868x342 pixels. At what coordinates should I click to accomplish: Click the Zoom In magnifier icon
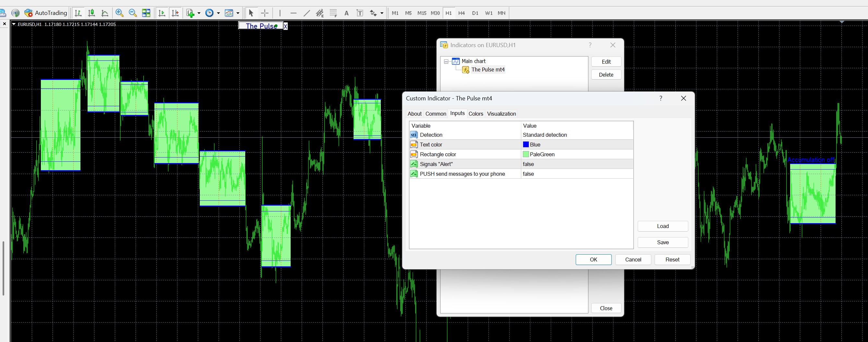click(119, 13)
